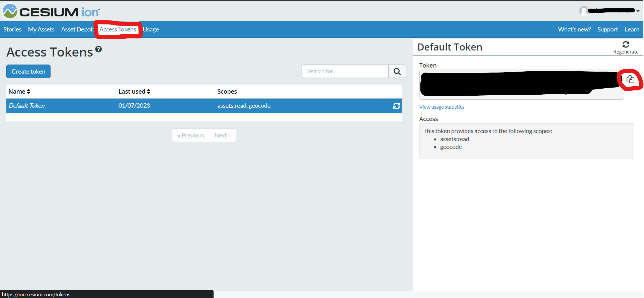Click the Previous page button

[x=191, y=135]
